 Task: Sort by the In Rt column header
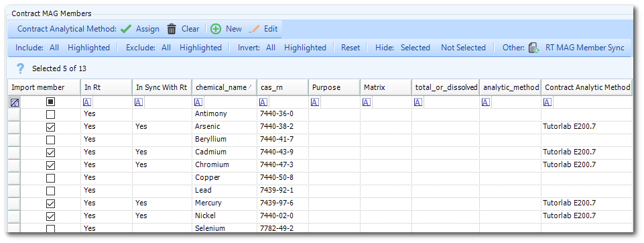(107, 87)
